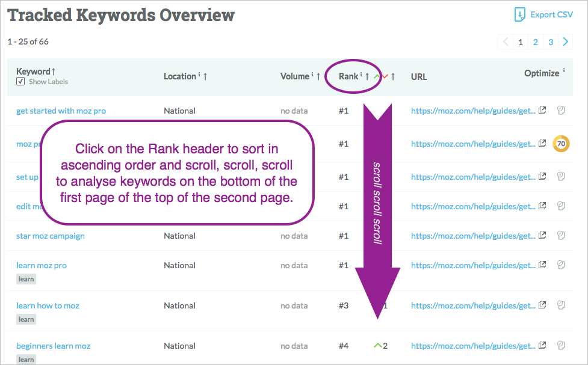Sort by Keyword using its arrow

(x=54, y=72)
